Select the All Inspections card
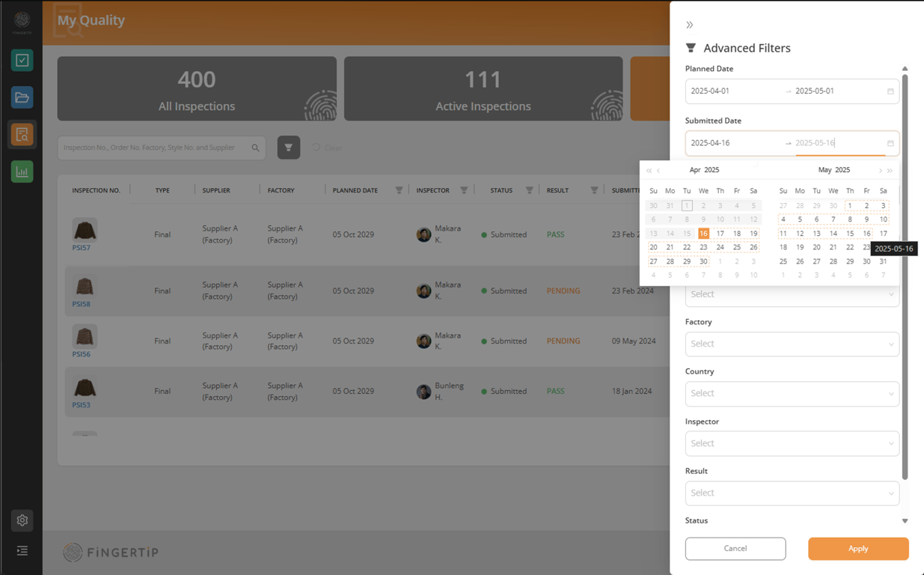The height and width of the screenshot is (575, 924). (197, 89)
